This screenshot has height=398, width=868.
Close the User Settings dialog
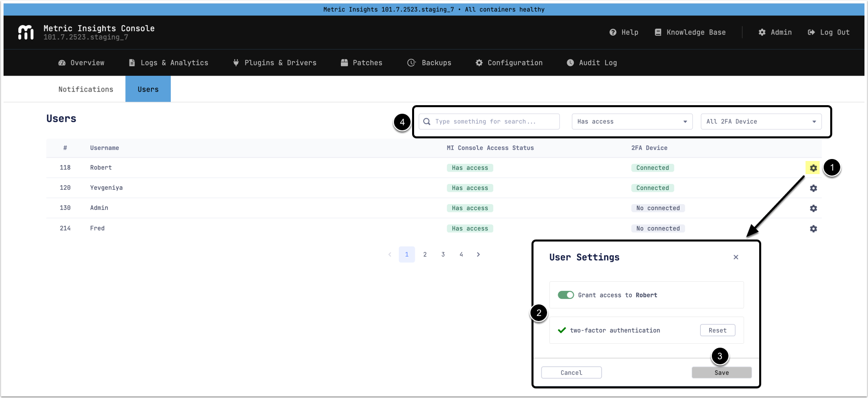[x=736, y=257]
